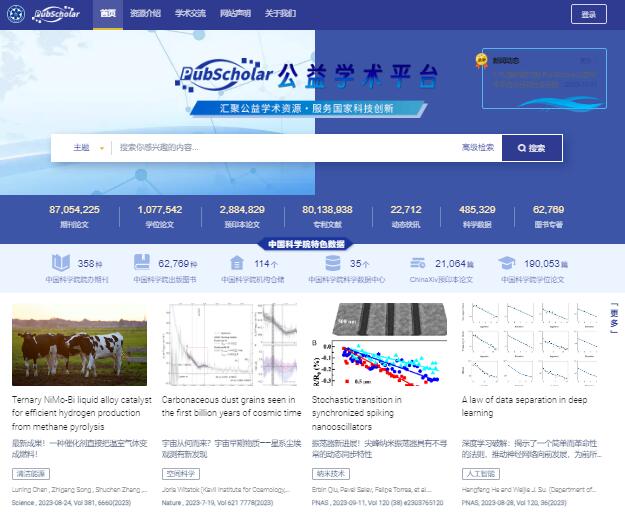Image resolution: width=625 pixels, height=518 pixels.
Task: Click the cows photo thumbnail
Action: 79,345
